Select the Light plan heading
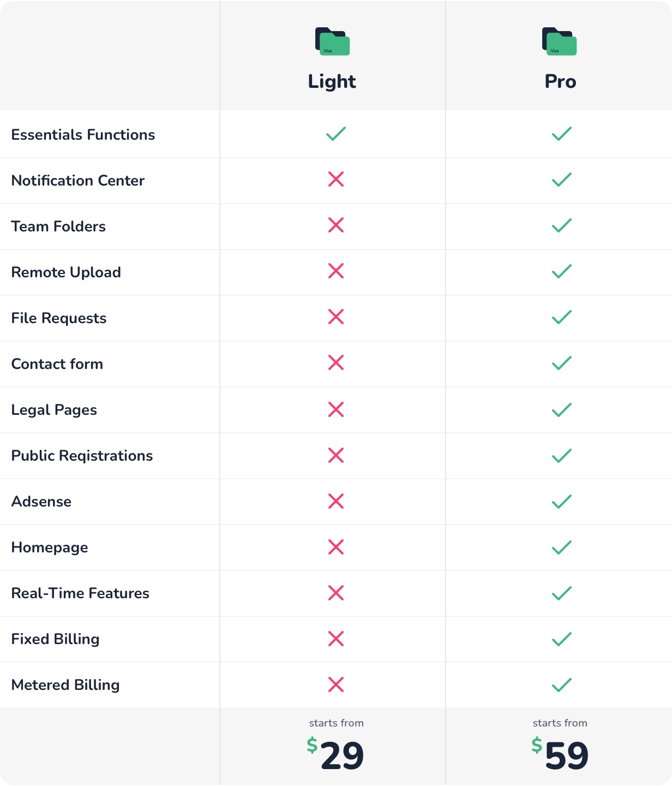672x786 pixels. [332, 81]
